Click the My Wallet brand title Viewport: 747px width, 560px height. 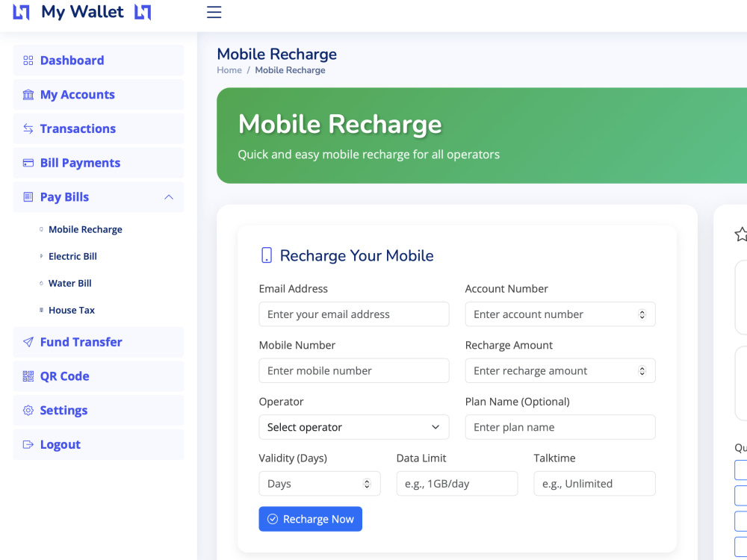(82, 12)
